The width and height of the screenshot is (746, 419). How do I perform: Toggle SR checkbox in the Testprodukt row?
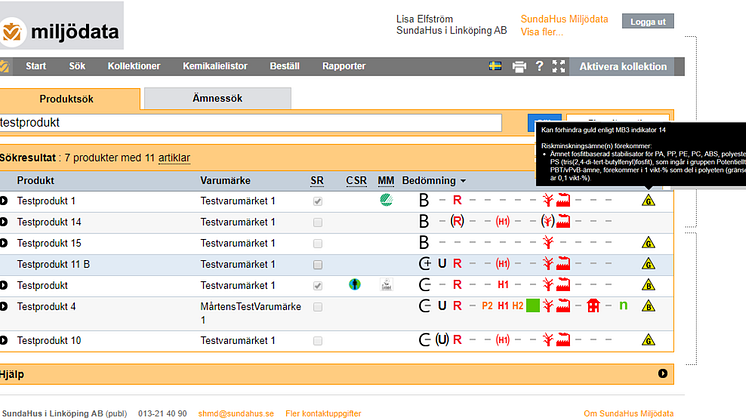pyautogui.click(x=317, y=286)
